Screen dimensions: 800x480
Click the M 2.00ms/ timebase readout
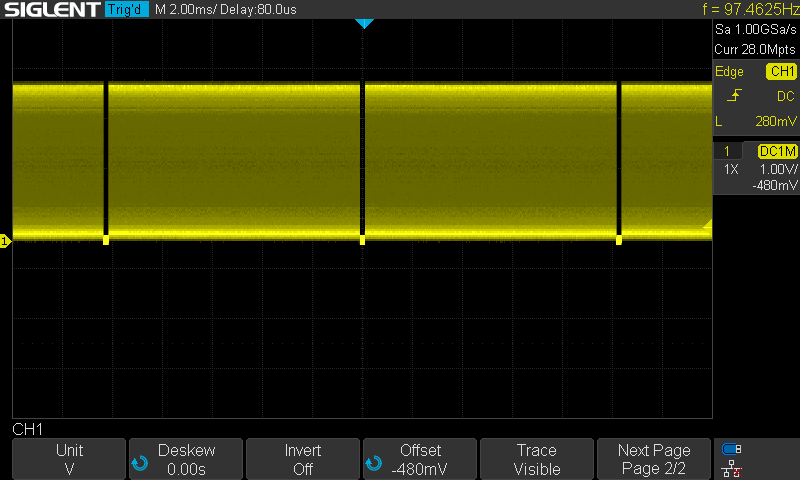click(x=186, y=9)
